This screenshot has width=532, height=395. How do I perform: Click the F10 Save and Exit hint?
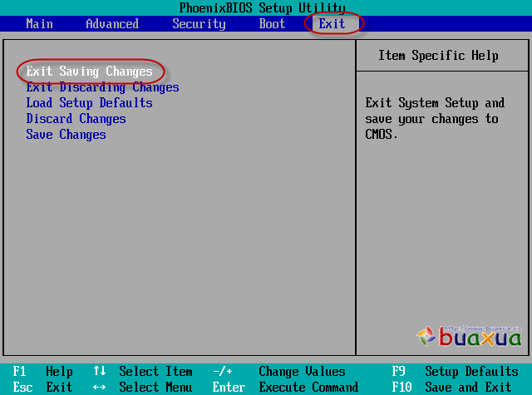pyautogui.click(x=451, y=388)
